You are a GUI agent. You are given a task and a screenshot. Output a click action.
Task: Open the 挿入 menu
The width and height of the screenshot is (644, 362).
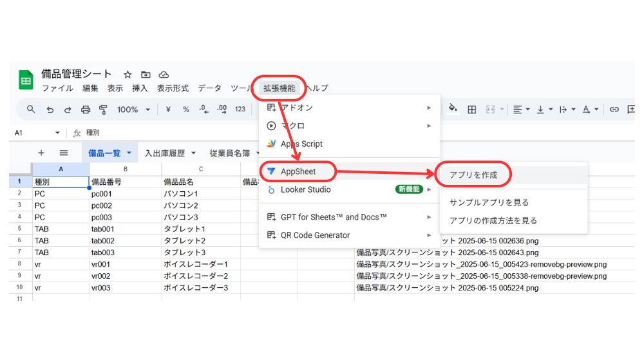140,88
